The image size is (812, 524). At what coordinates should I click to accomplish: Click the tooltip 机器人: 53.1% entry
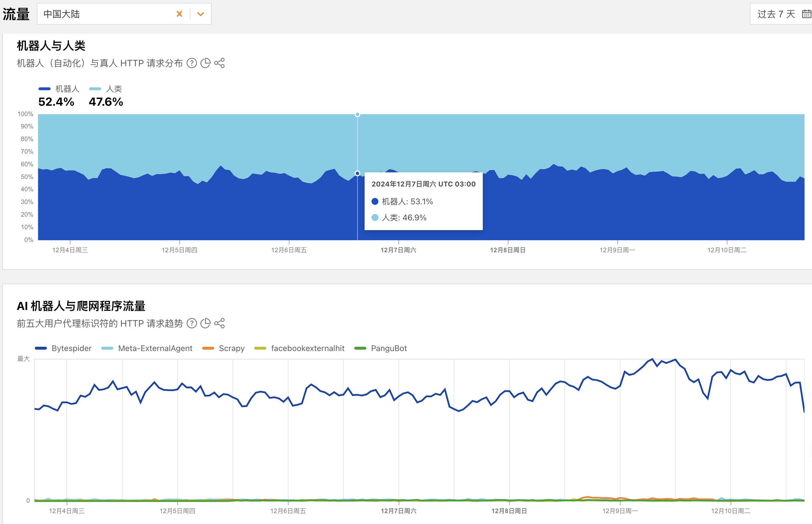point(403,201)
